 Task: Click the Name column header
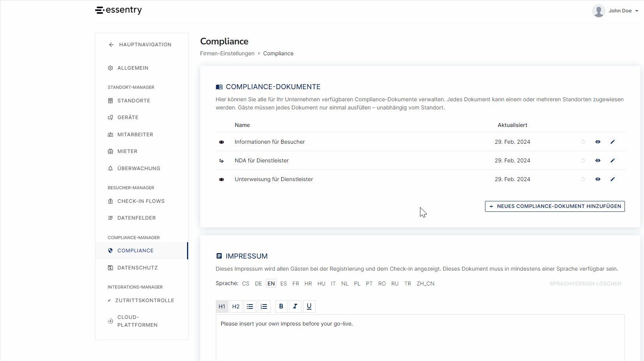coord(242,125)
